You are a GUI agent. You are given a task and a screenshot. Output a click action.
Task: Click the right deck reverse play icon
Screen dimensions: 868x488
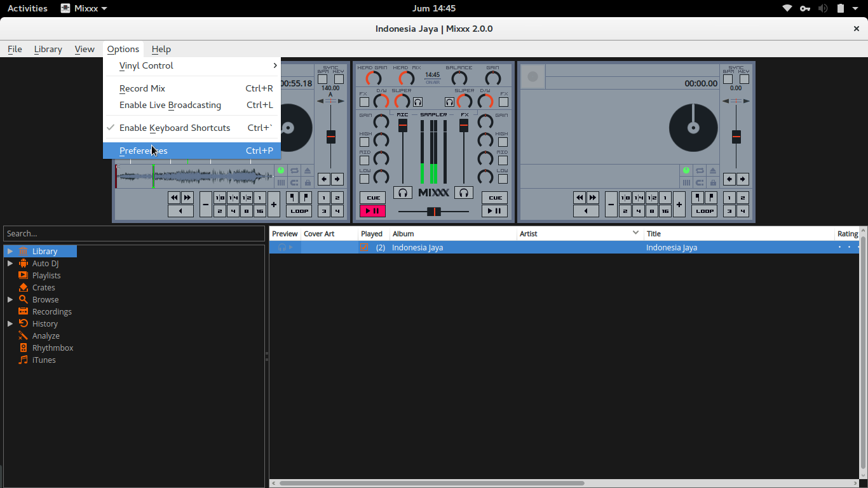[586, 211]
